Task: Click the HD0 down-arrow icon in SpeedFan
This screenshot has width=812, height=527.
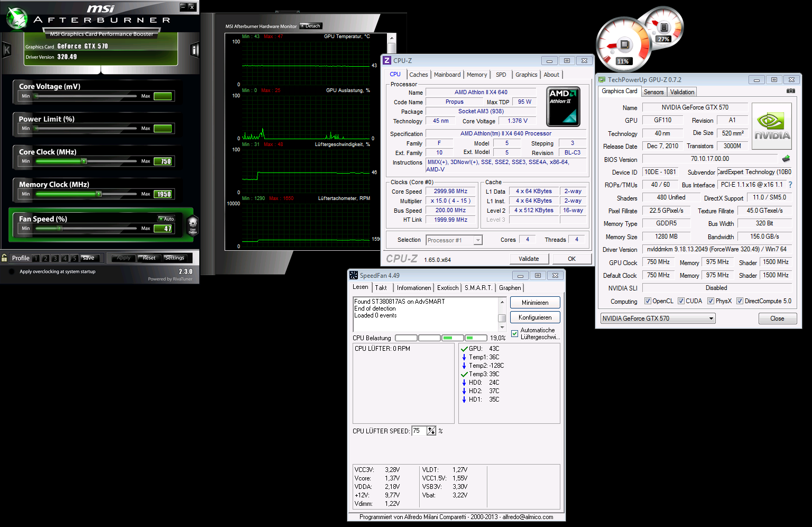Action: coord(464,383)
